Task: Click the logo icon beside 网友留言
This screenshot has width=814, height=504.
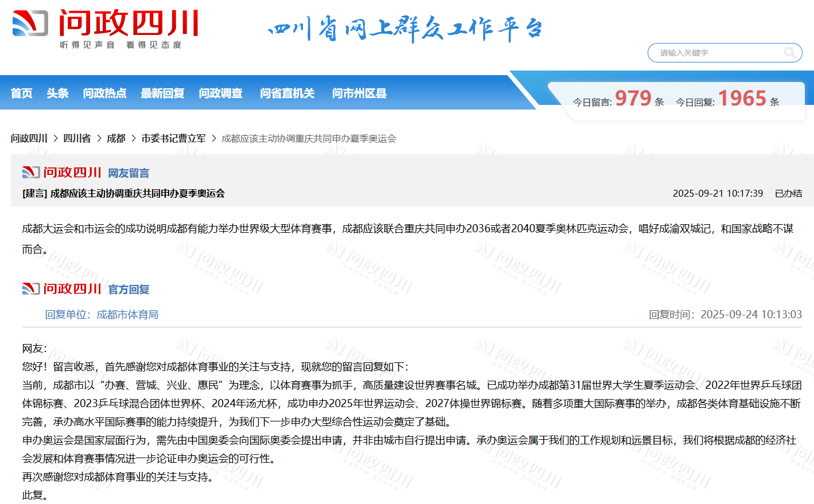Action: click(x=31, y=173)
